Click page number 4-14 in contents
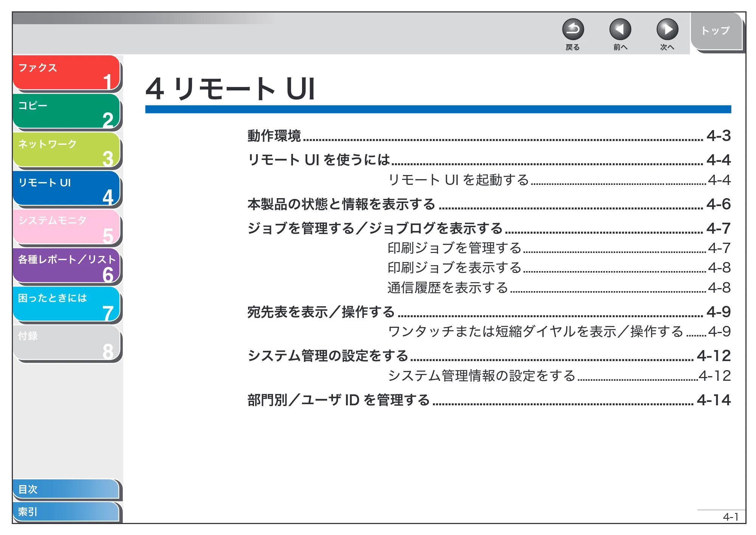This screenshot has height=535, width=756. pos(714,400)
